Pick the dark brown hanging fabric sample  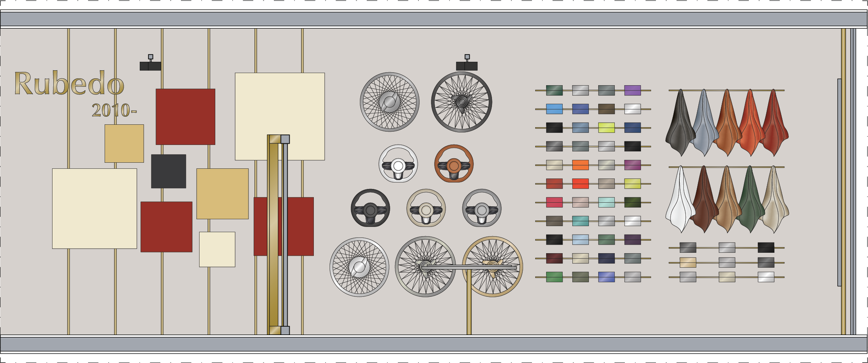[704, 199]
